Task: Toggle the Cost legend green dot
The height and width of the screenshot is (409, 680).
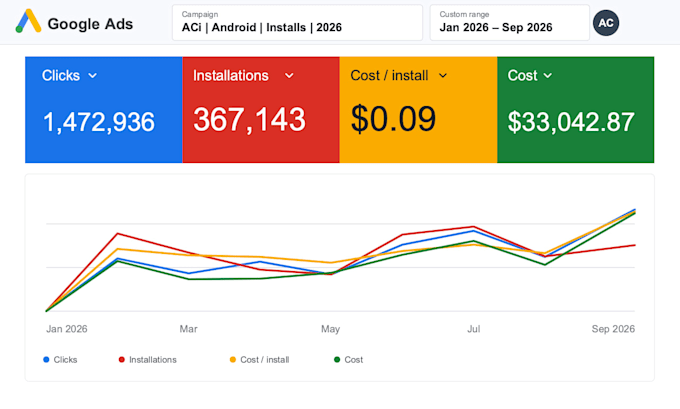Action: (x=337, y=360)
